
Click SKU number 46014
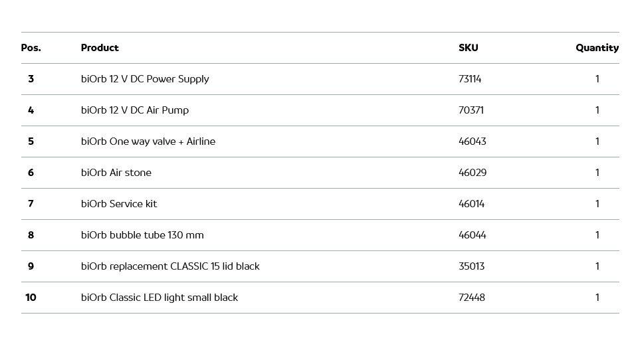click(x=472, y=204)
